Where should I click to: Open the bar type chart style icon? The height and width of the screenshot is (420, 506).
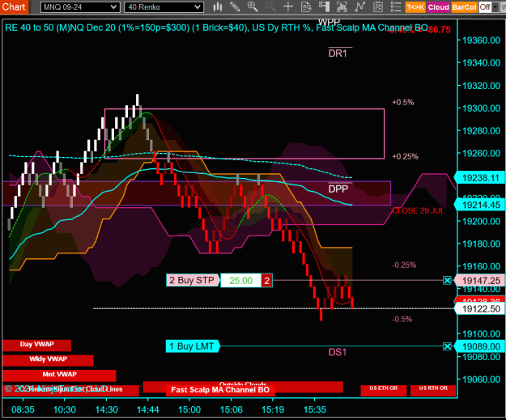[218, 6]
